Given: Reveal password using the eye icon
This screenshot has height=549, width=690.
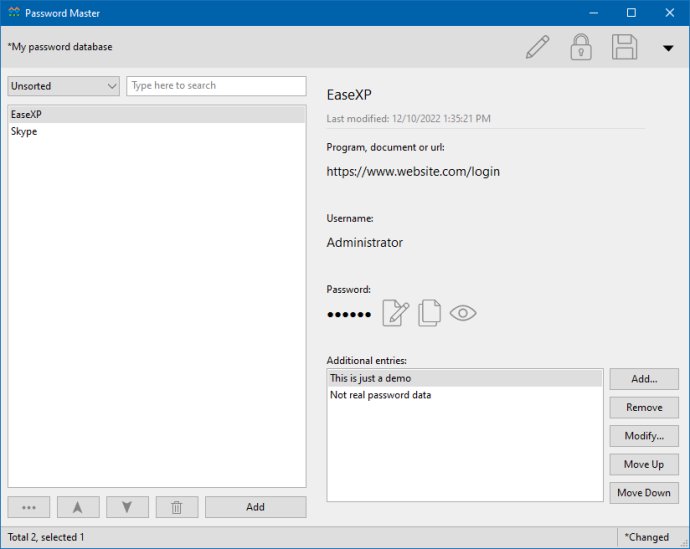Looking at the screenshot, I should (463, 313).
